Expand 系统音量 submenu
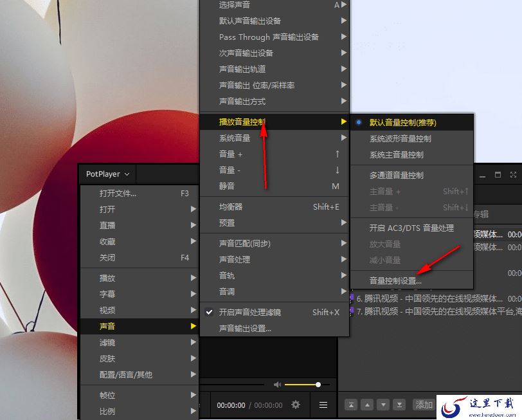 (274, 138)
